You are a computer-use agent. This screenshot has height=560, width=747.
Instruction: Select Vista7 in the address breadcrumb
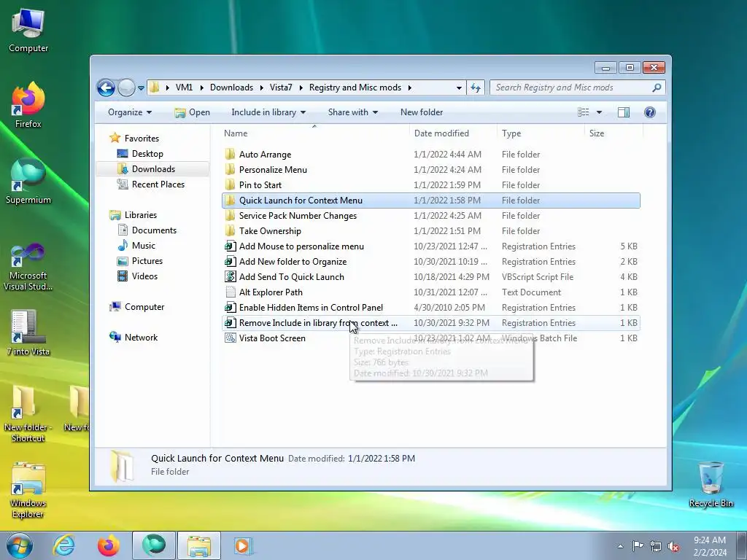(281, 87)
